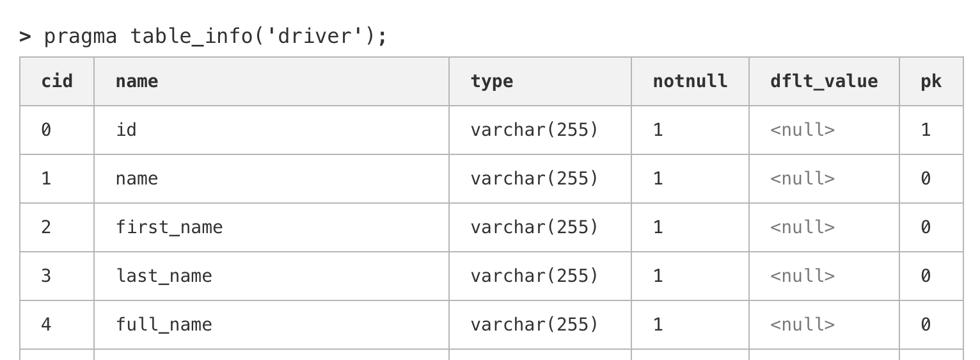Click the dflt_value column header
This screenshot has height=360, width=980.
(824, 81)
